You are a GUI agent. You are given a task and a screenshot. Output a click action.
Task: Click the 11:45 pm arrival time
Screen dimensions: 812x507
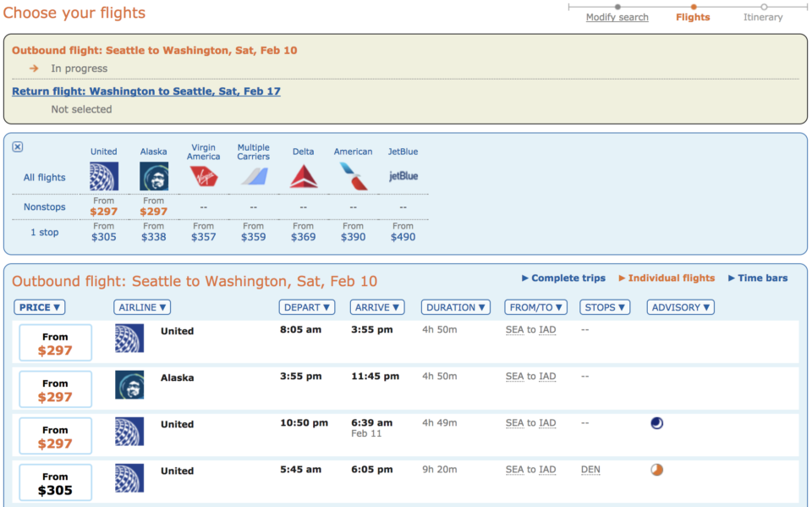[375, 377]
